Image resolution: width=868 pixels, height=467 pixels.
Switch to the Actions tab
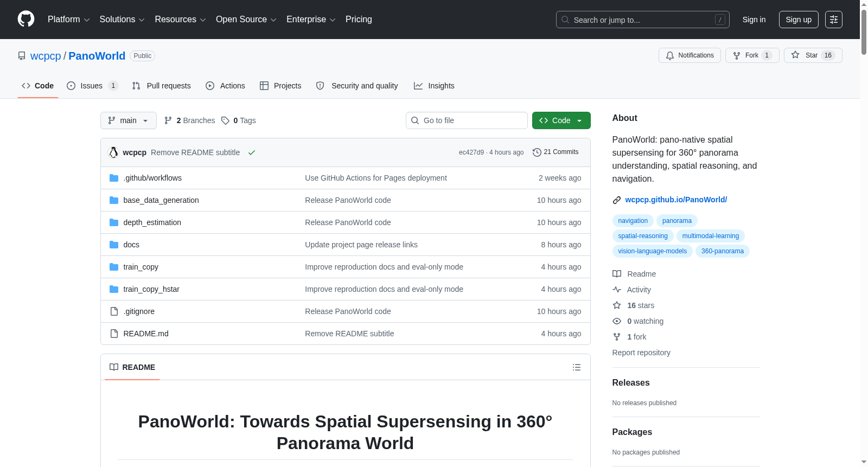pyautogui.click(x=226, y=86)
